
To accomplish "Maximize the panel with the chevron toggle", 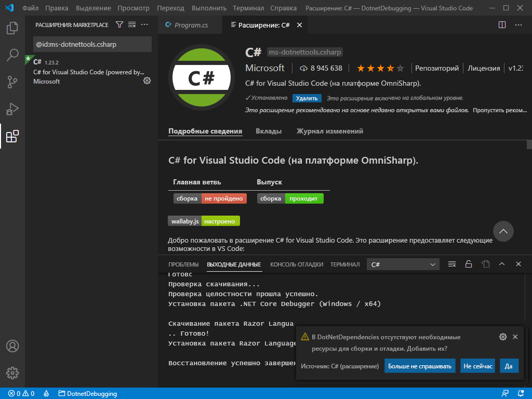I will (x=502, y=264).
